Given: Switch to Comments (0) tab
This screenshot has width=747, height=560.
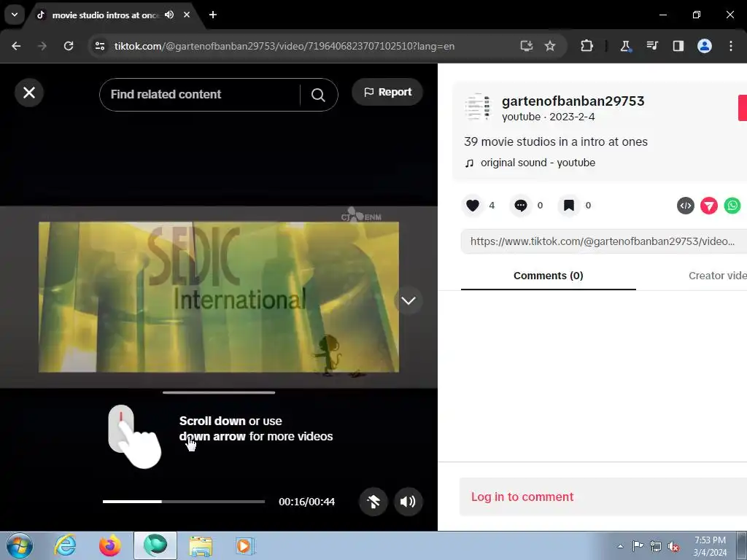Looking at the screenshot, I should point(549,276).
